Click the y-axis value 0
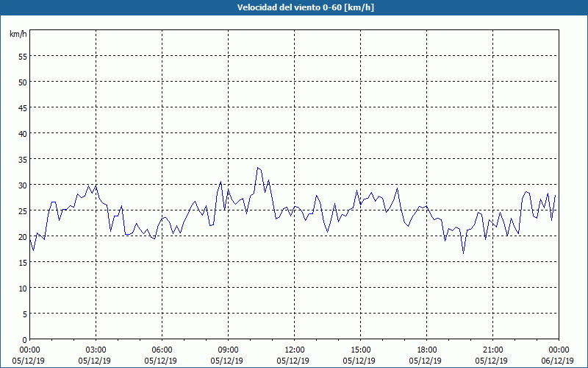The width and height of the screenshot is (588, 368). click(25, 340)
